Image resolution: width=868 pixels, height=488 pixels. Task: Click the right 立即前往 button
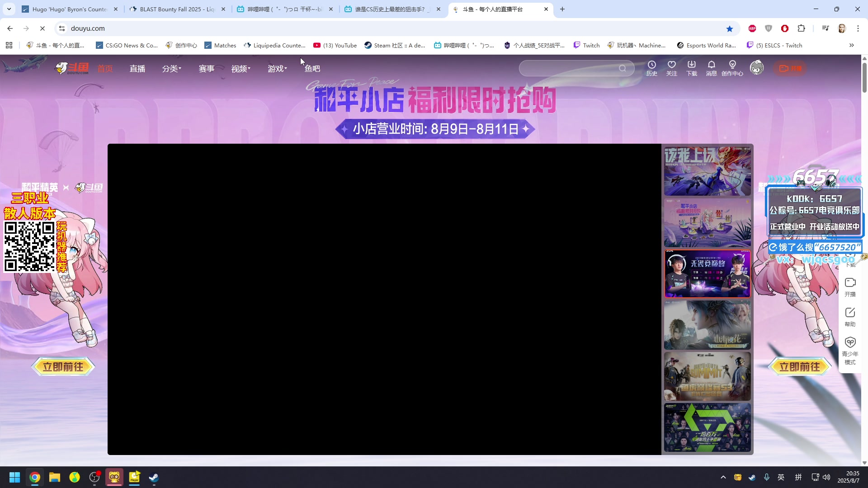pos(800,366)
